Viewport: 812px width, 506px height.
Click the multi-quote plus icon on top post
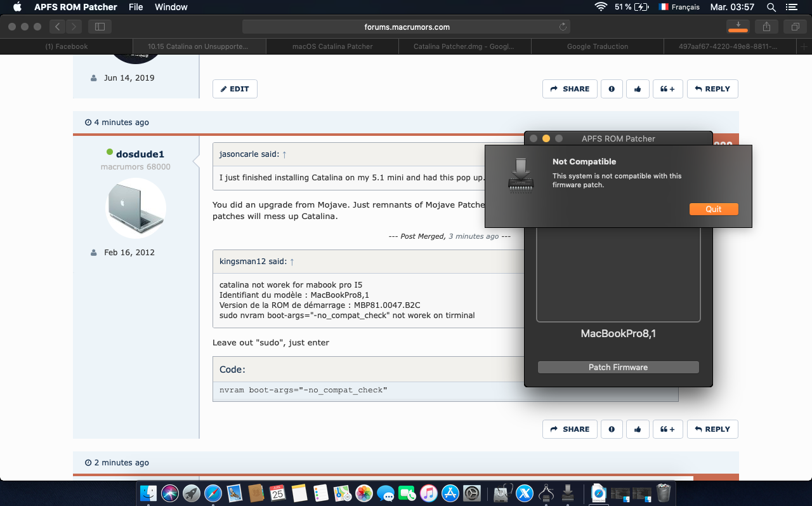[667, 89]
